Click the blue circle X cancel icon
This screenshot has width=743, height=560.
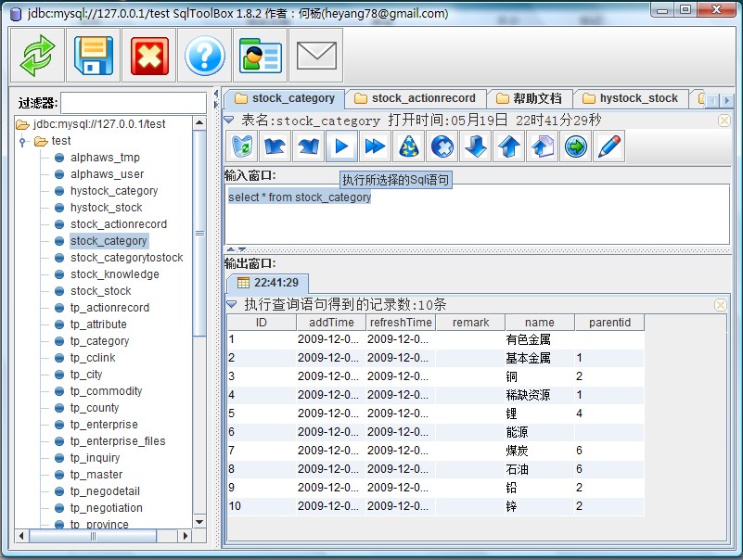point(442,146)
